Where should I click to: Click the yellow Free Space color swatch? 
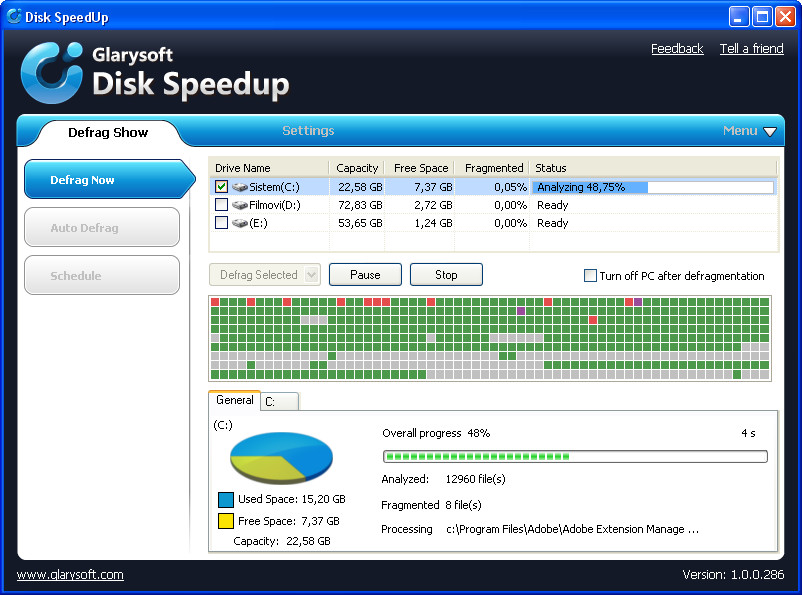(226, 521)
